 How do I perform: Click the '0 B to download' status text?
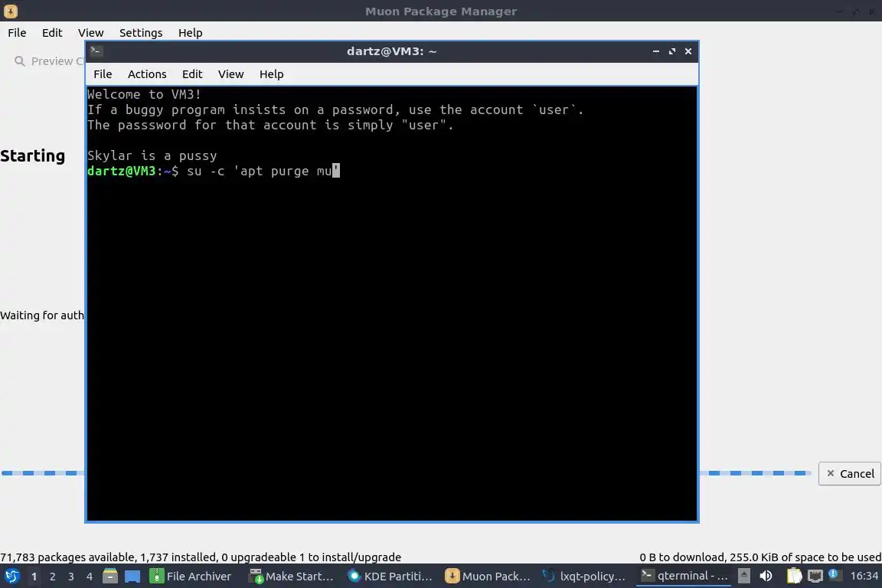click(x=760, y=557)
